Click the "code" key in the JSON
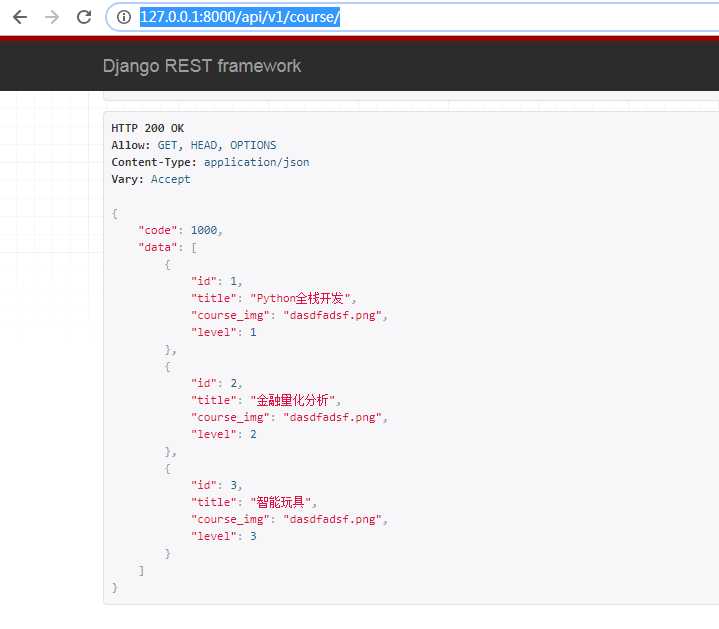This screenshot has width=719, height=629. coord(157,230)
